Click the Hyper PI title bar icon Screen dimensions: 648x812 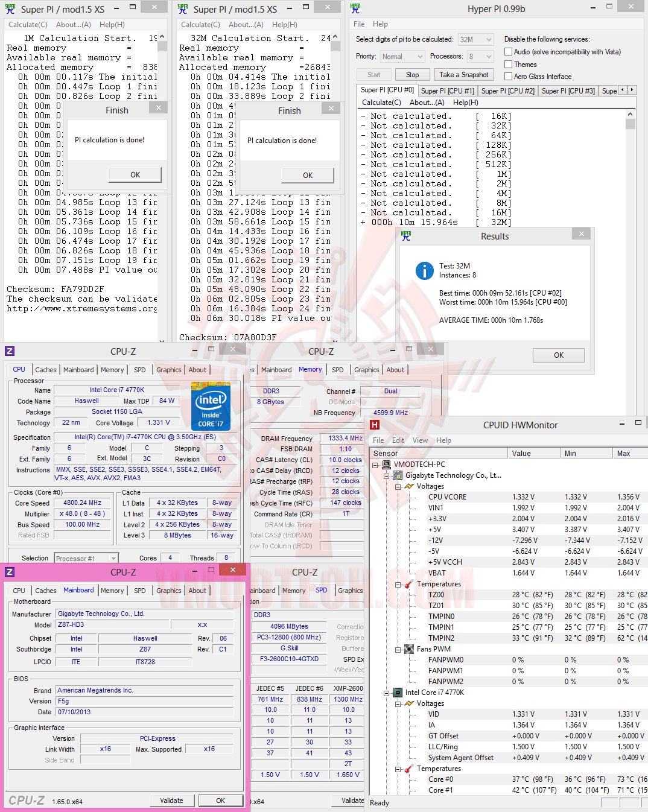pos(355,8)
